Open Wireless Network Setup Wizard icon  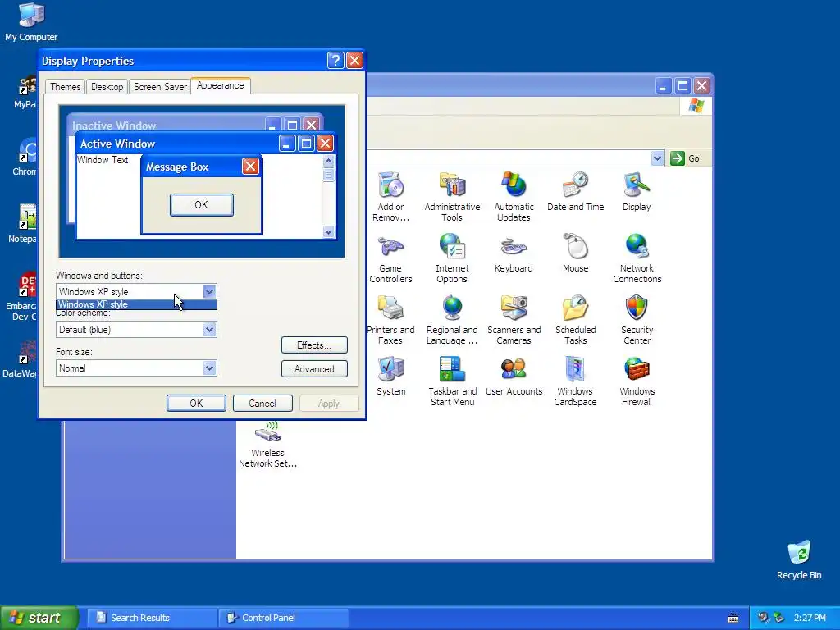[267, 444]
